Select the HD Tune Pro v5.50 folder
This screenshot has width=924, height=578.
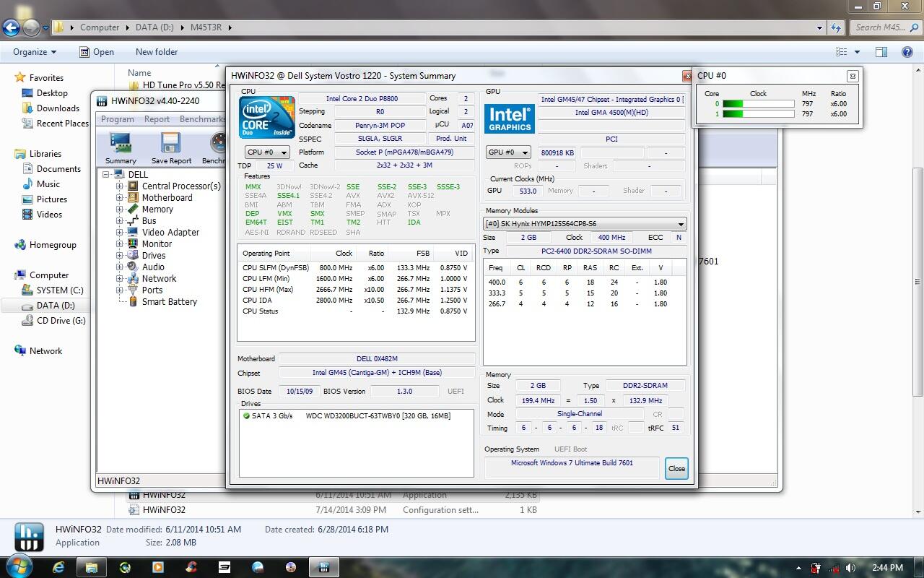point(178,85)
